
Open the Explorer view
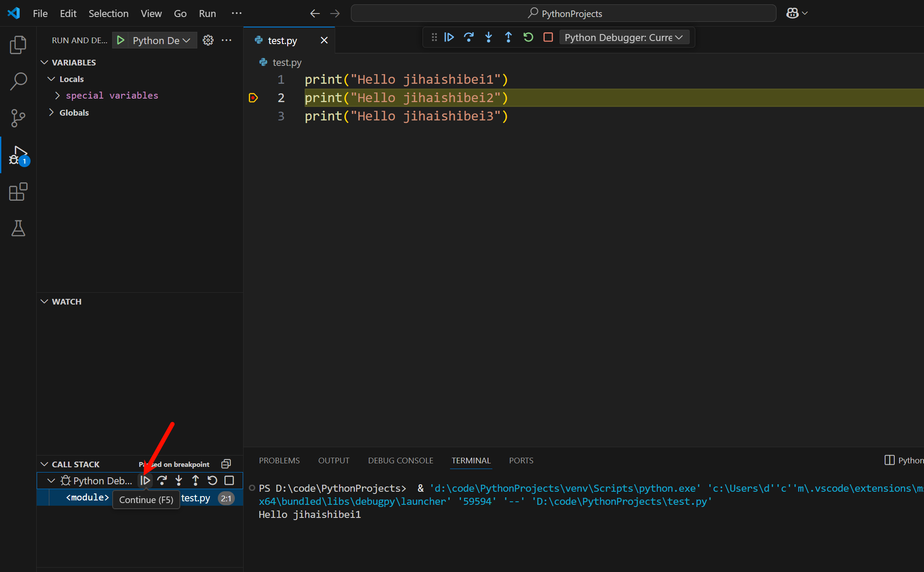tap(18, 45)
